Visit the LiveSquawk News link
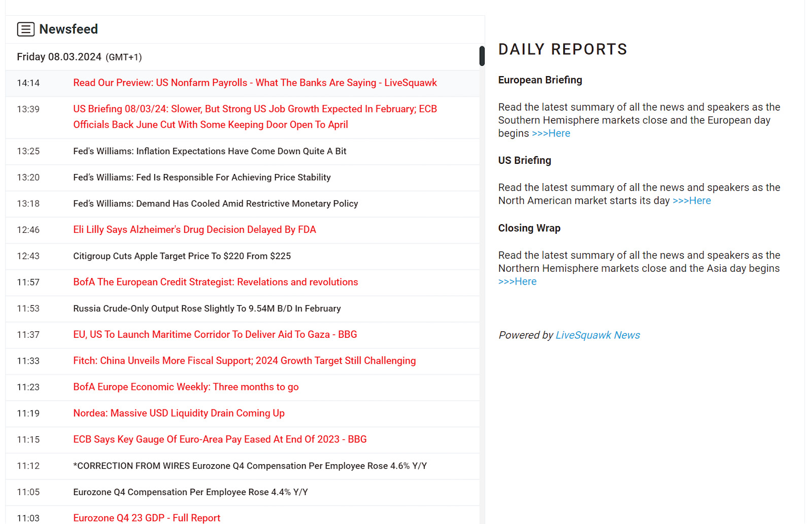812x524 pixels. tap(598, 335)
